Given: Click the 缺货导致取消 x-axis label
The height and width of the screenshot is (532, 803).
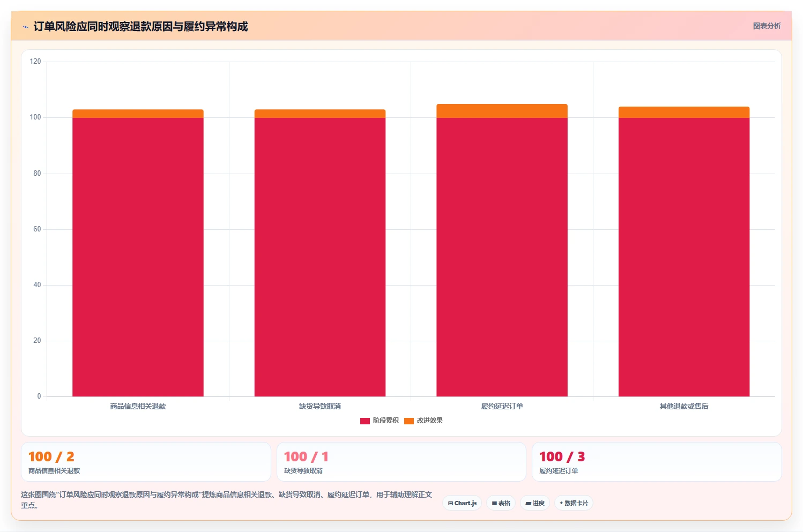Looking at the screenshot, I should click(320, 406).
